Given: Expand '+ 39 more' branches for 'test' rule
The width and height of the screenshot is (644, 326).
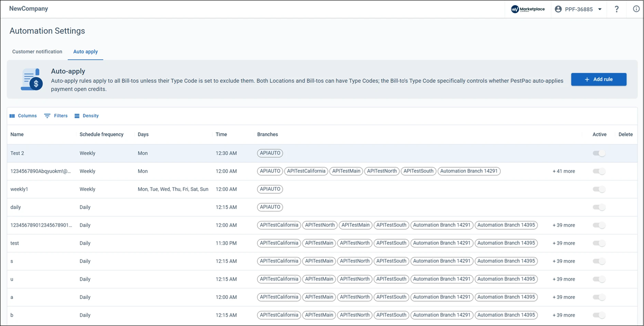Looking at the screenshot, I should click(564, 243).
